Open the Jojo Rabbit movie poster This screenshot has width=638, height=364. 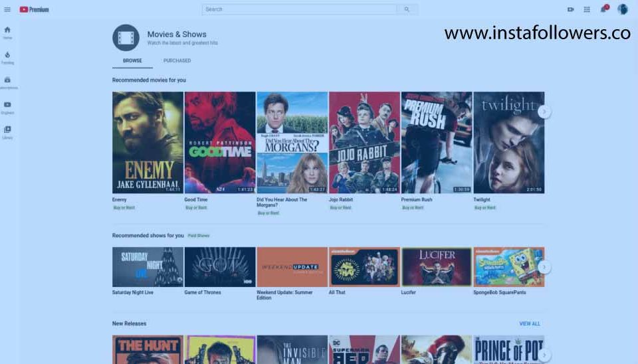(x=364, y=142)
